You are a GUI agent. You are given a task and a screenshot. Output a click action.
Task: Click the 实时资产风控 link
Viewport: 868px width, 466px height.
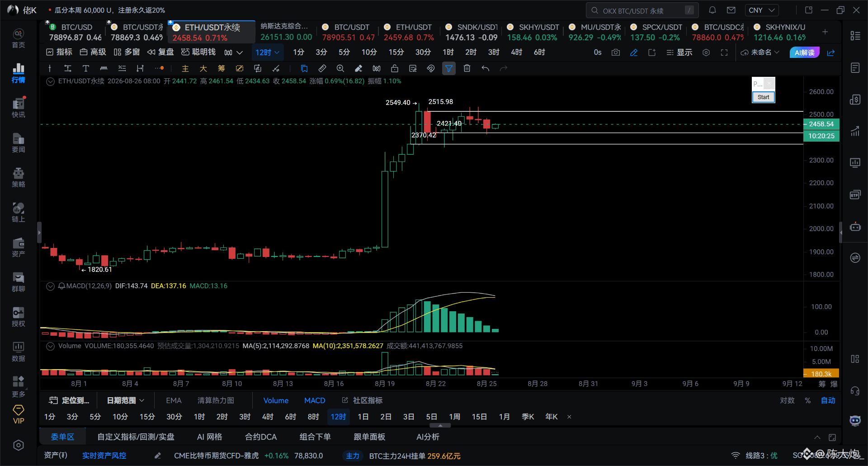[104, 456]
